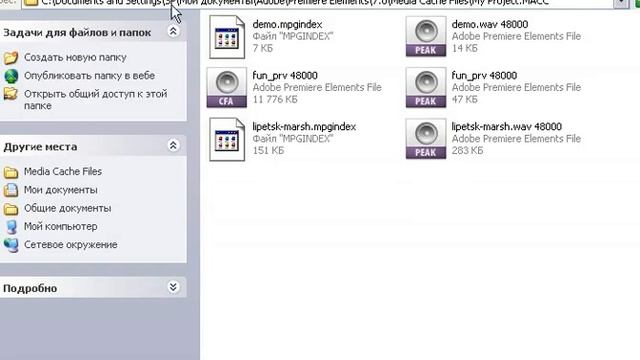Click the demo.mpgindex file name
Viewport: 640px width, 360px height.
(287, 24)
